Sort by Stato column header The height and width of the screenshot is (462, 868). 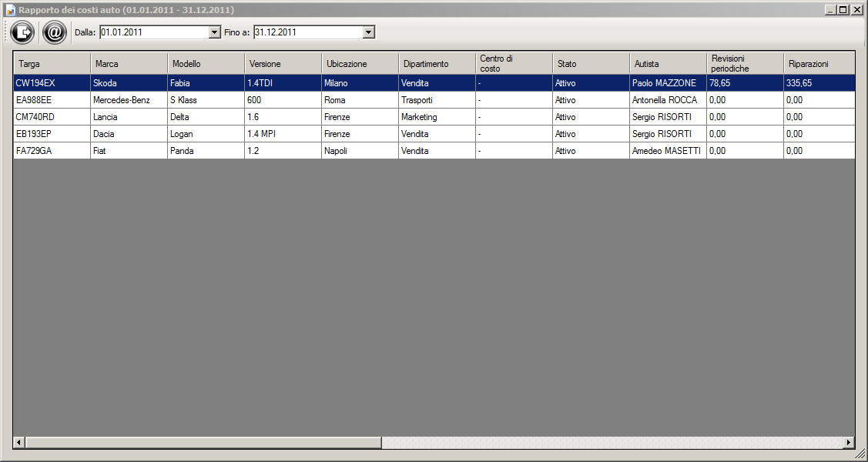pos(591,64)
